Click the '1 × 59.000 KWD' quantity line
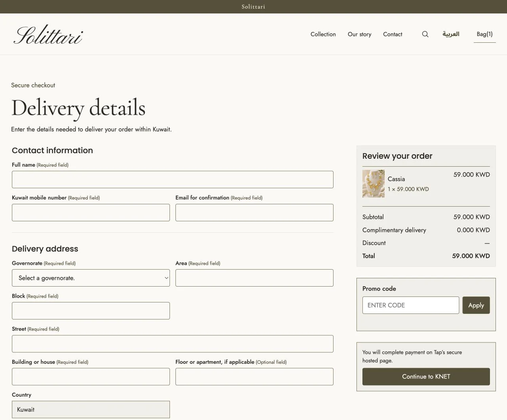 408,189
